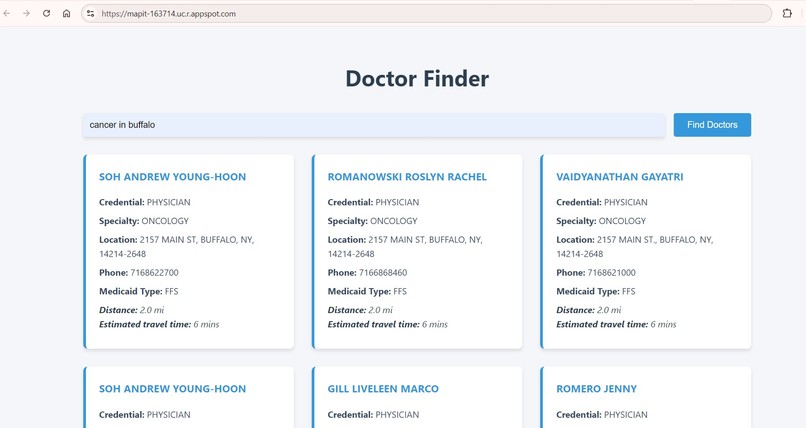This screenshot has height=428, width=806.
Task: Click Credential PHYSICIAN in Romero Jenny card
Action: 602,415
